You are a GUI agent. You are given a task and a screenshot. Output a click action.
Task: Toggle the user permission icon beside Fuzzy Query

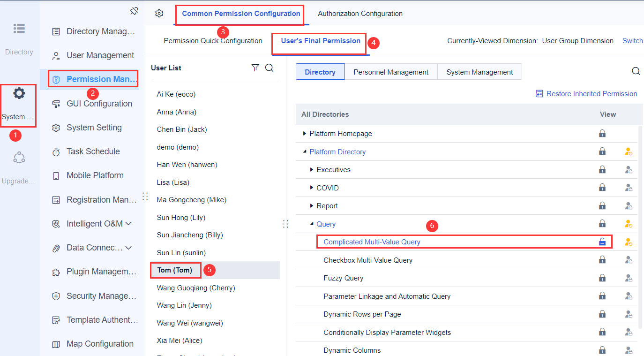click(x=629, y=278)
